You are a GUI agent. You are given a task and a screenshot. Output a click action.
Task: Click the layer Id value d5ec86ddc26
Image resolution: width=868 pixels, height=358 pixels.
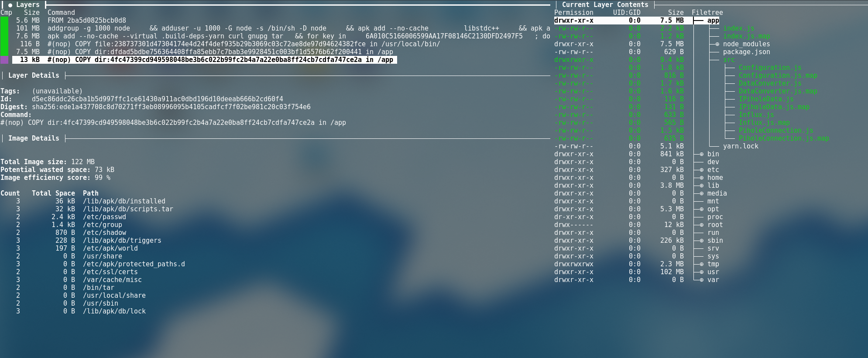(x=158, y=99)
